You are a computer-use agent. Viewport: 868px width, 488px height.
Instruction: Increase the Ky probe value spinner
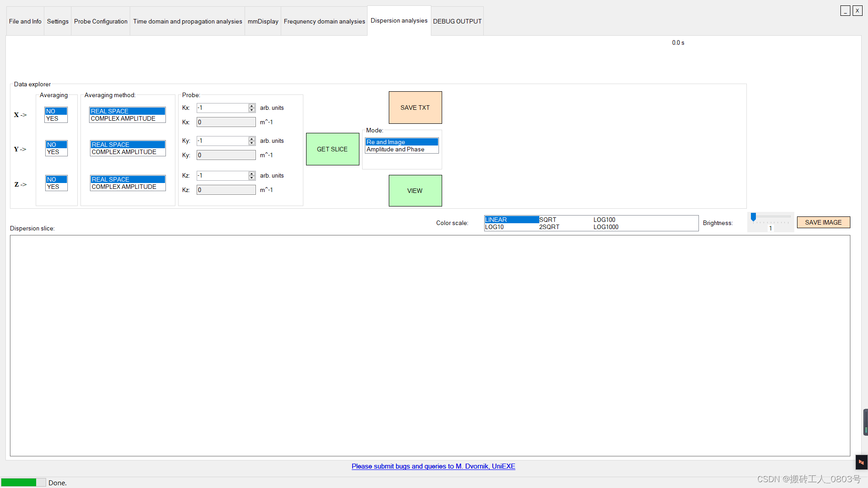[x=252, y=139]
